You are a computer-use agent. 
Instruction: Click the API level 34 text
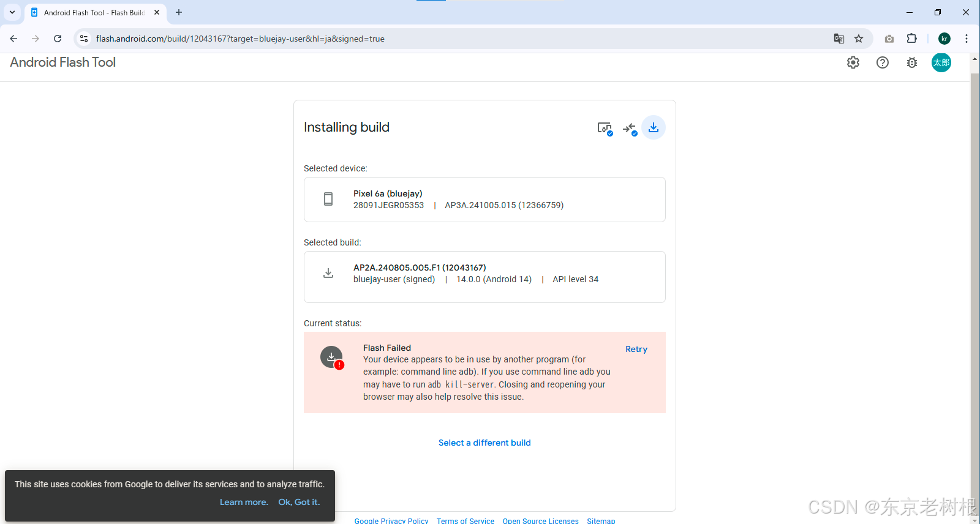point(575,279)
